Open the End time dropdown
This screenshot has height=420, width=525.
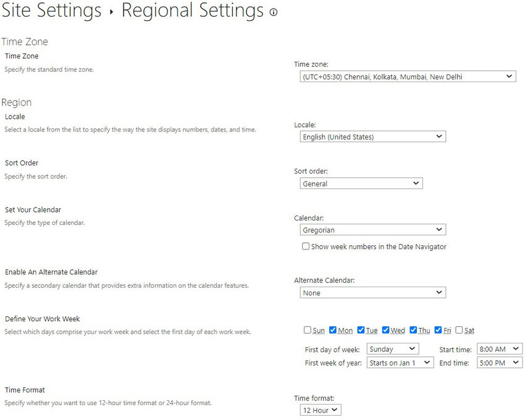click(x=498, y=363)
